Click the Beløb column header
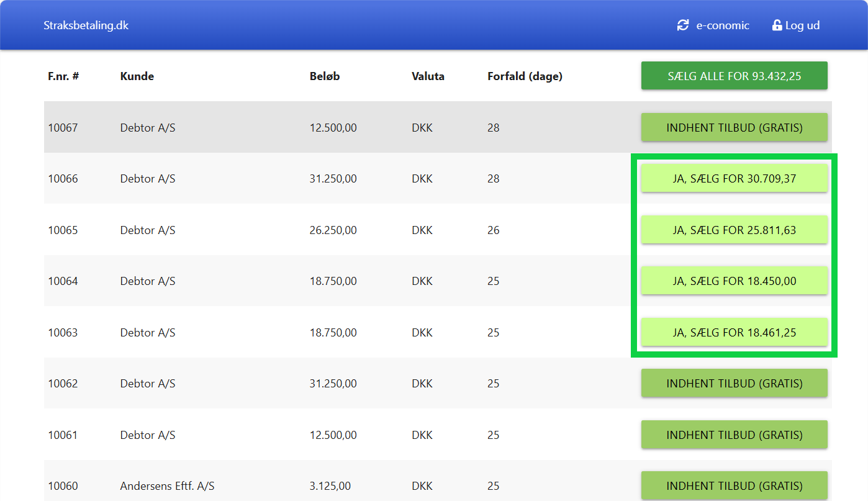 click(325, 76)
